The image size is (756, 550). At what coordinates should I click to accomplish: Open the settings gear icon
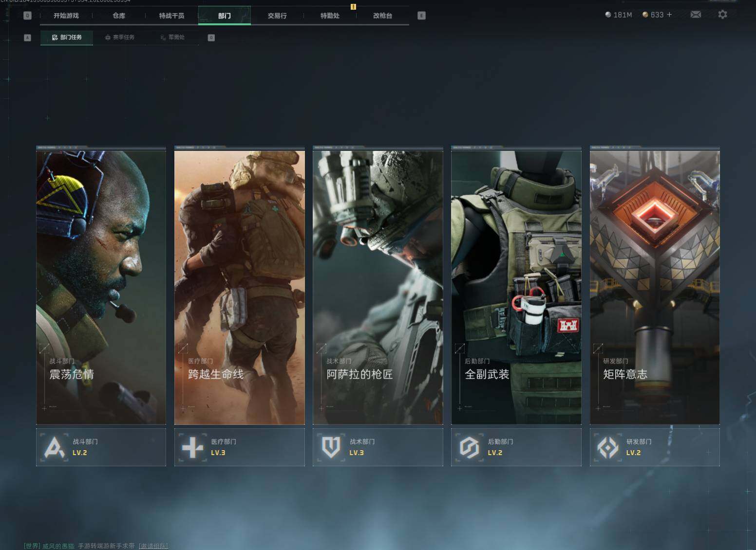pos(722,15)
